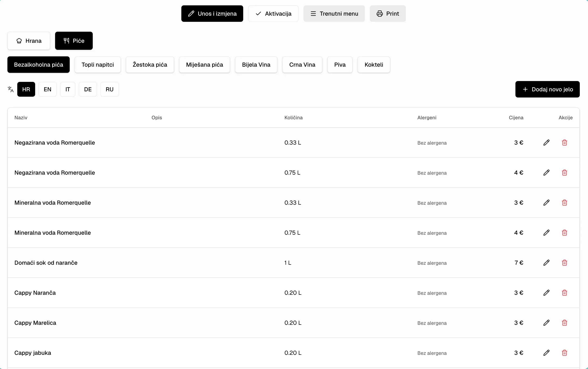Edit the Cappy Naranča item
588x369 pixels.
(x=546, y=293)
